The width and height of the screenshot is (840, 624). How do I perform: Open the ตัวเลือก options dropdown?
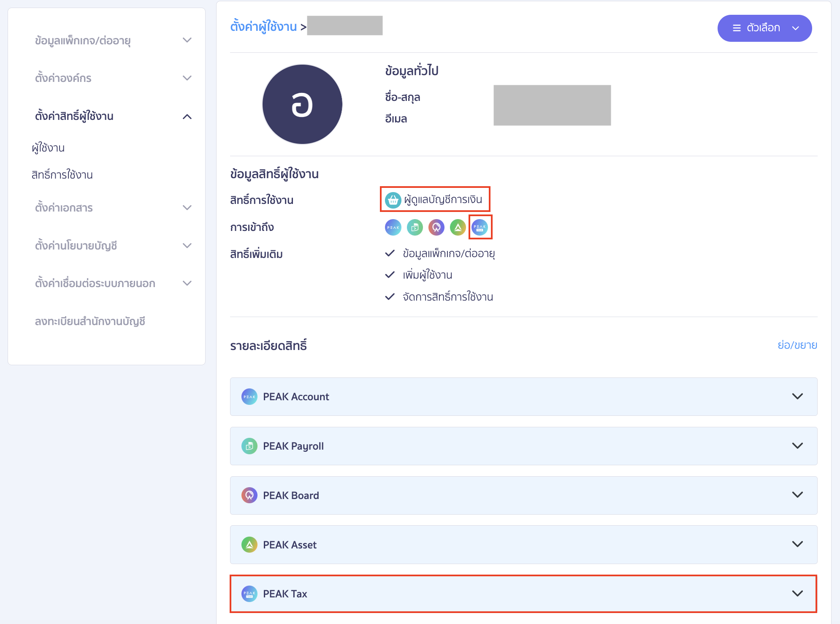point(764,28)
